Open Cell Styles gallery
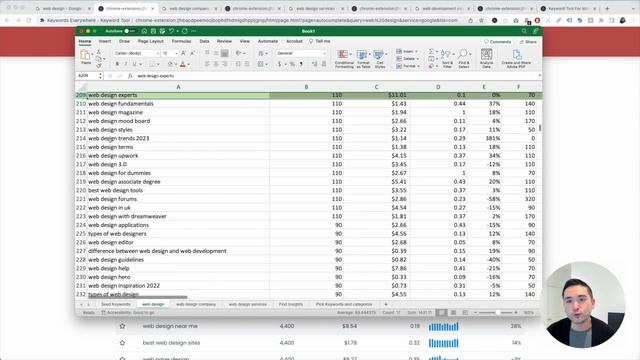The height and width of the screenshot is (360, 640). pos(380,59)
